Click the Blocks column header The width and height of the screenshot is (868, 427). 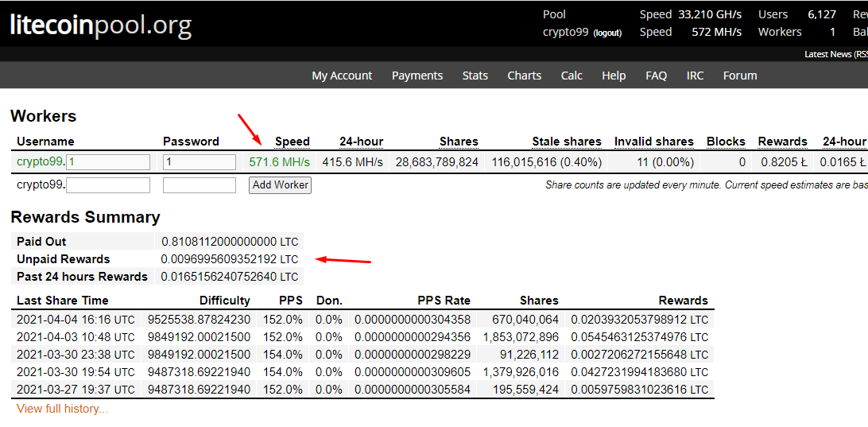pos(727,142)
